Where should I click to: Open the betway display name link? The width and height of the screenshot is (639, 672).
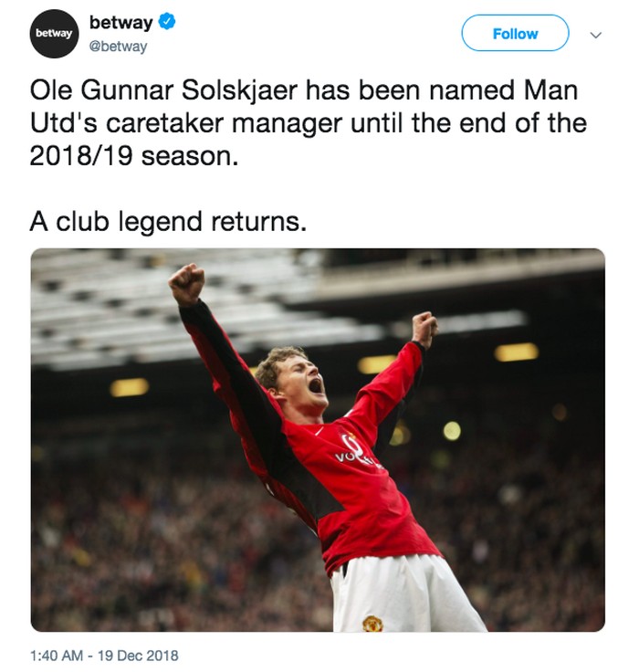(x=120, y=23)
